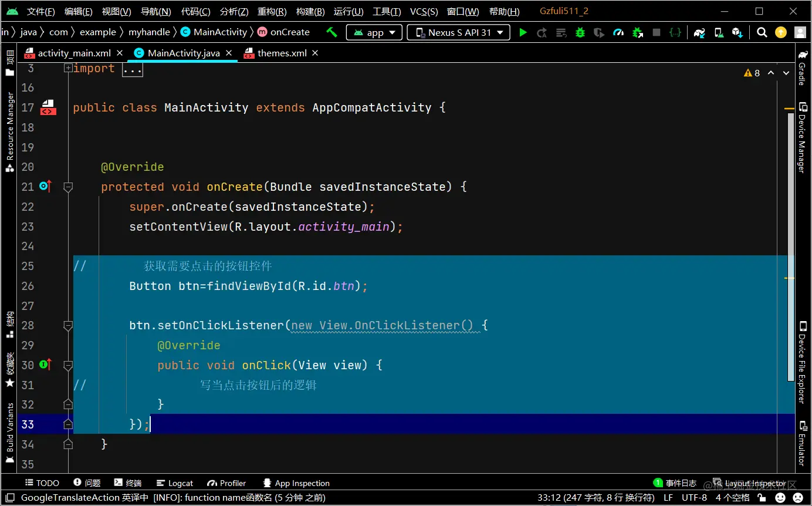Click the warnings indicator showing 8

752,73
